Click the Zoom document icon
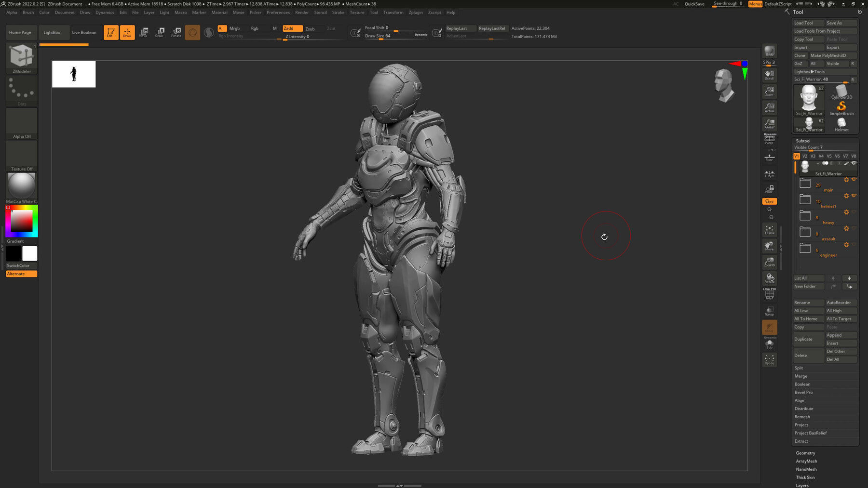Viewport: 868px width, 488px height. coord(769,91)
